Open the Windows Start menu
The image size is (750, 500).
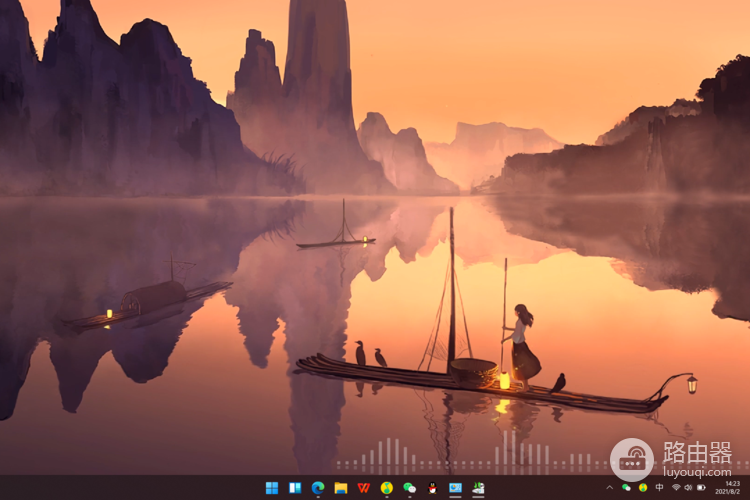click(272, 488)
